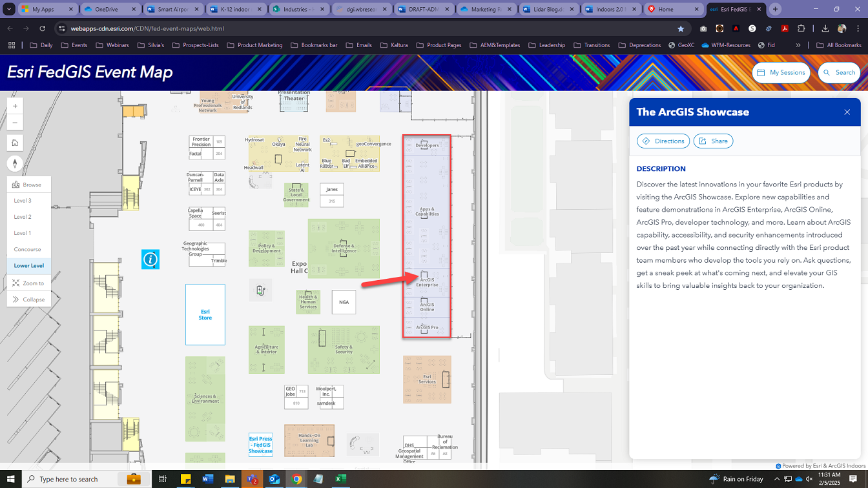Click the zoom in plus icon
The image size is (868, 488).
pyautogui.click(x=15, y=105)
